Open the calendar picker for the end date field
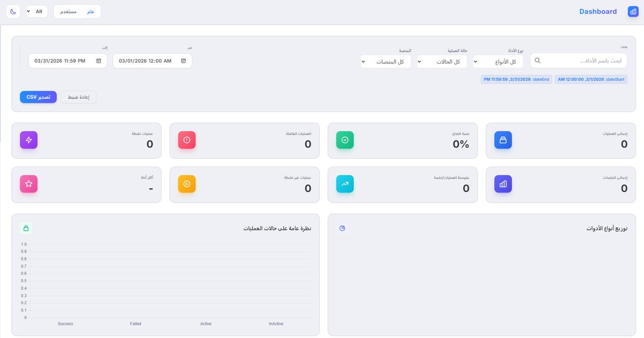This screenshot has height=338, width=644. click(98, 61)
